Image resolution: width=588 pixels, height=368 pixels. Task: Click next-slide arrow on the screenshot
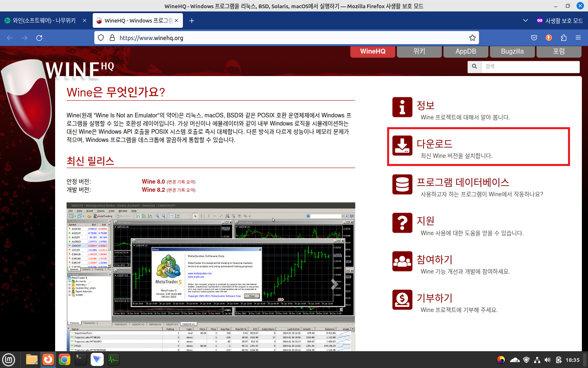[x=334, y=284]
